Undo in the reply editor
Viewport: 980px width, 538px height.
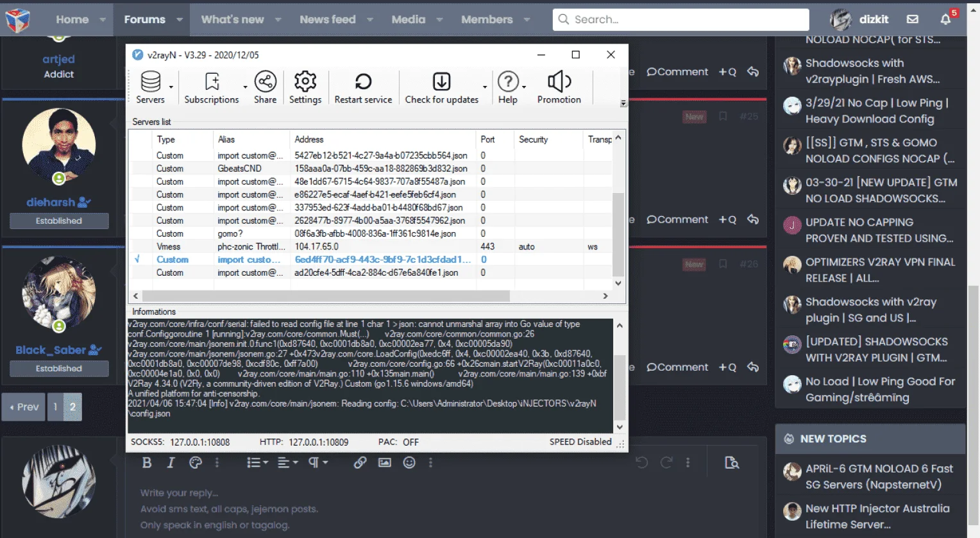642,463
